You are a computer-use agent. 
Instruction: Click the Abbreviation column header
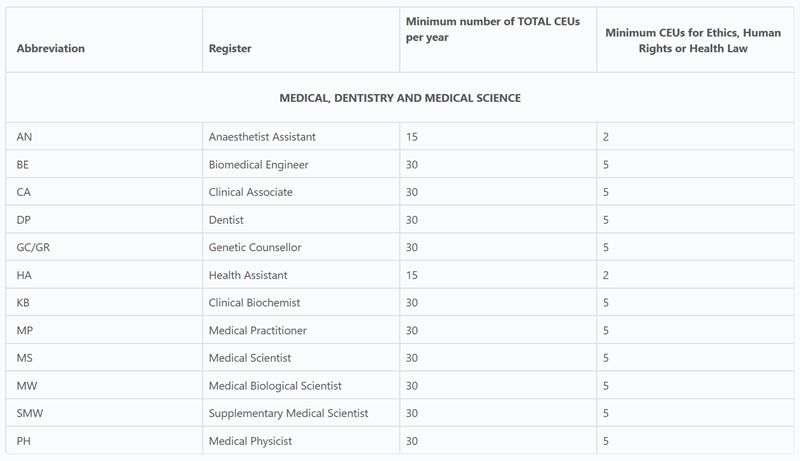pos(51,48)
